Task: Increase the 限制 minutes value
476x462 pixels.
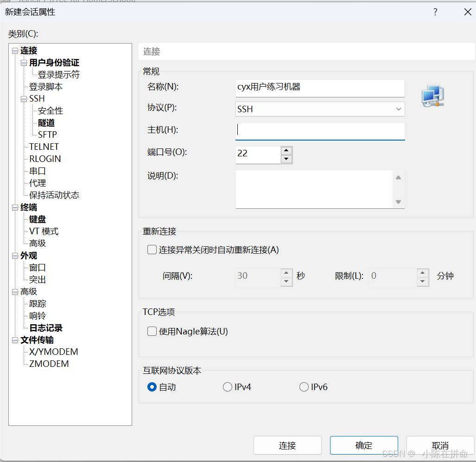Action: 423,273
